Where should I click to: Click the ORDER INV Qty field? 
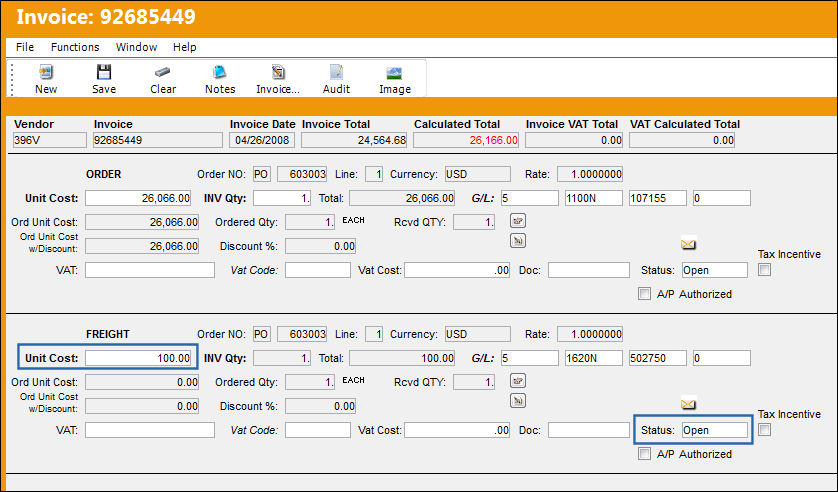tap(282, 198)
